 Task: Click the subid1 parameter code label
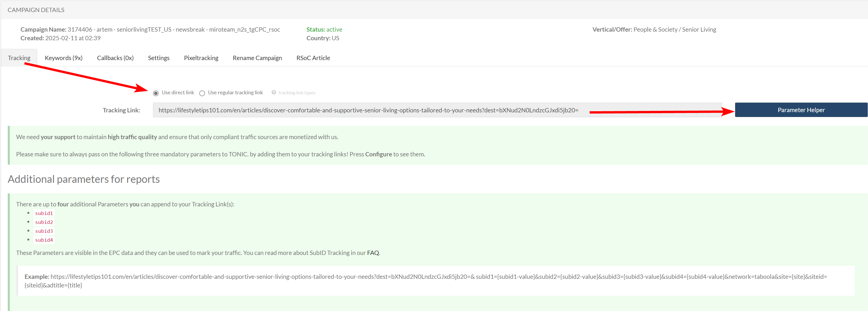pos(44,213)
